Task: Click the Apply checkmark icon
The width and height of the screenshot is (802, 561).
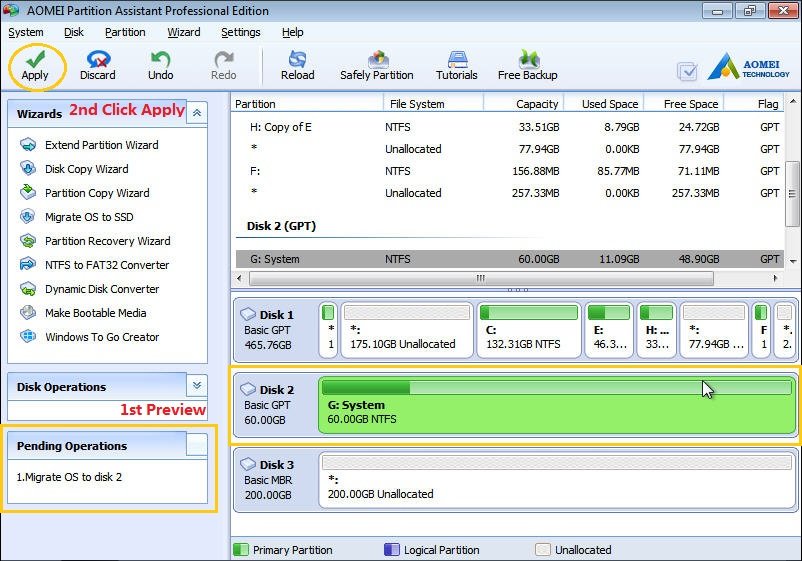Action: coord(35,59)
